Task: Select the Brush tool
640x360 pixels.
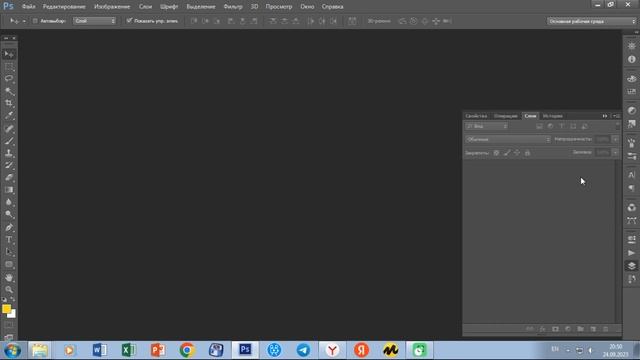Action: coord(9,141)
